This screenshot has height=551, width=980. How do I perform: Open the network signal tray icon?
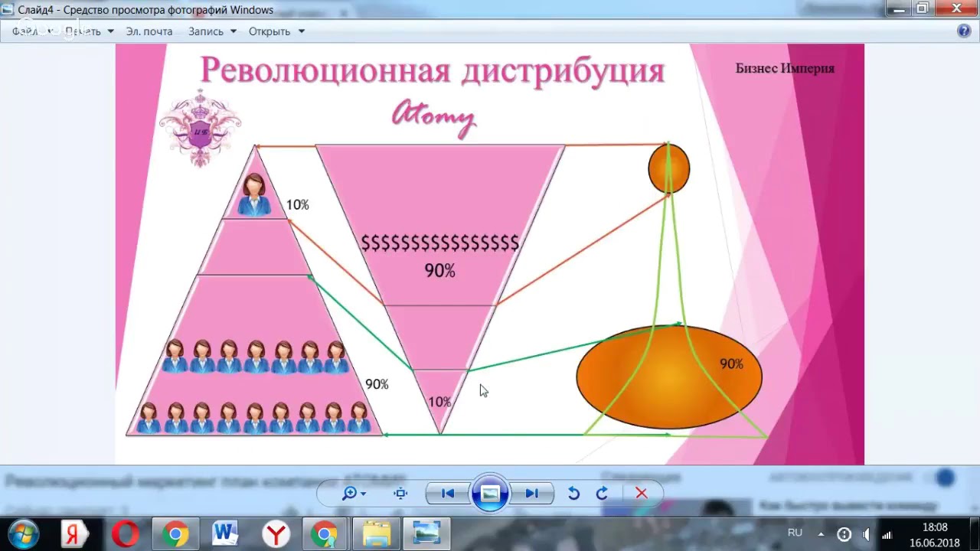[x=887, y=534]
